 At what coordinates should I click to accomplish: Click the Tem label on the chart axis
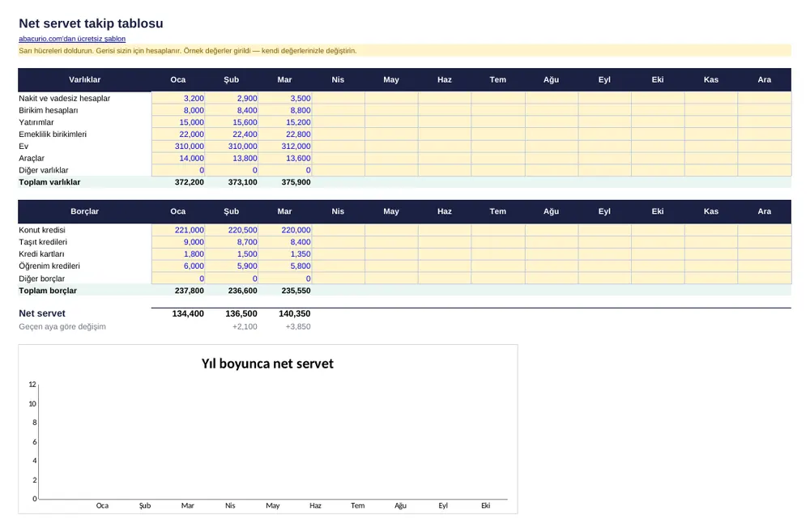tap(357, 505)
